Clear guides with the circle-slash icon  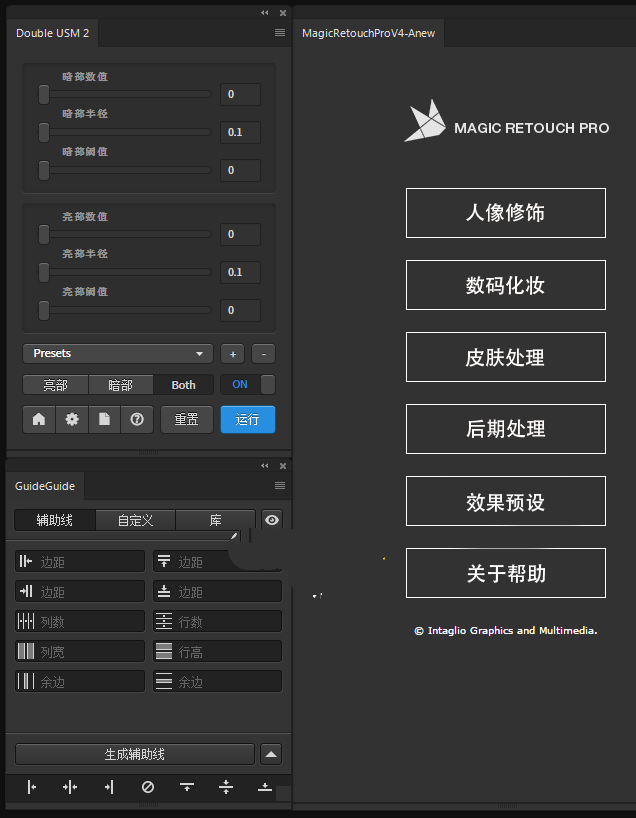(x=148, y=787)
